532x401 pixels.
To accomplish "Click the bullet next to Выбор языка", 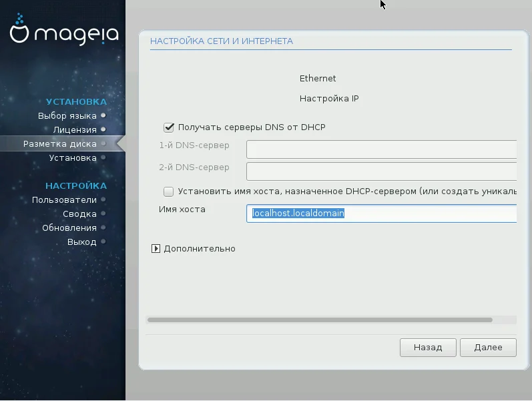I will [103, 115].
